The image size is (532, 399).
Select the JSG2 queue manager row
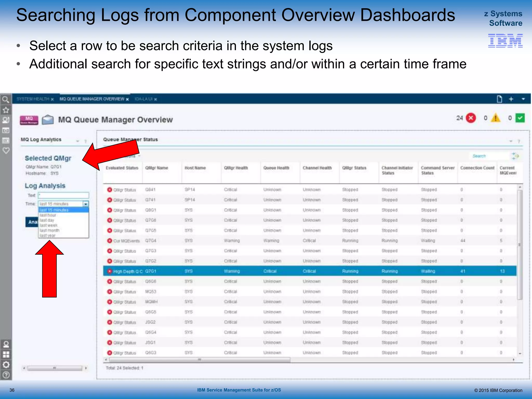[x=310, y=322]
